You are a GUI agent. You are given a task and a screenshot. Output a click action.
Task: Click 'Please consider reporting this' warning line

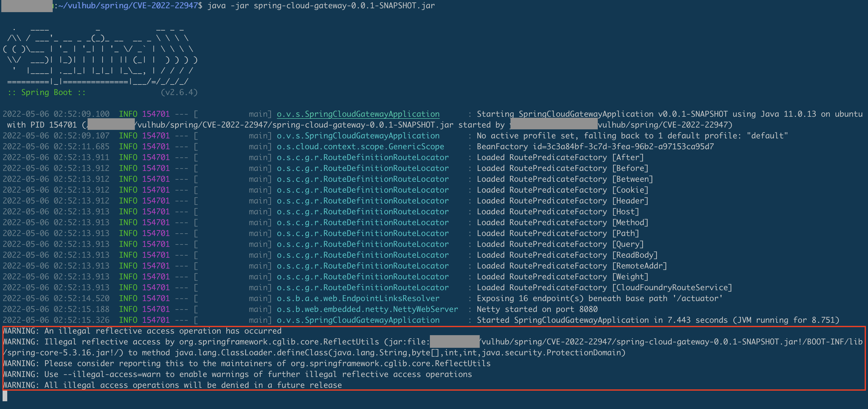coord(247,364)
